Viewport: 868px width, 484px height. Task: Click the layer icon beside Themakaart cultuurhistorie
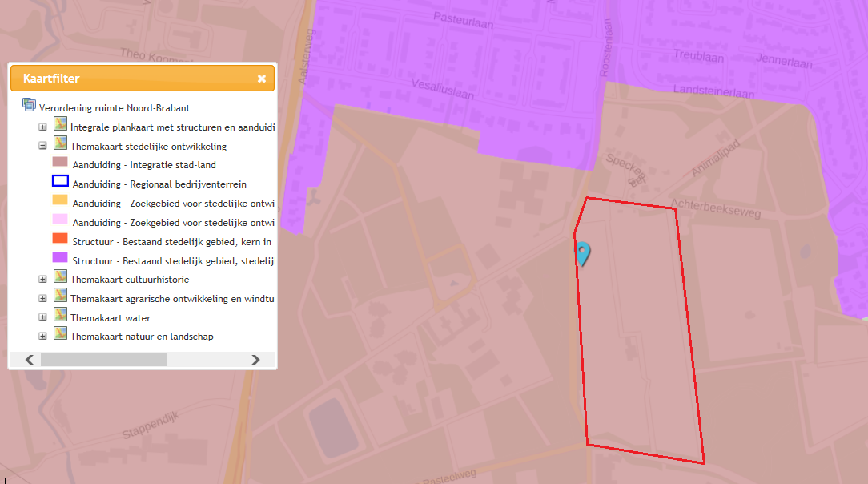[x=60, y=276]
